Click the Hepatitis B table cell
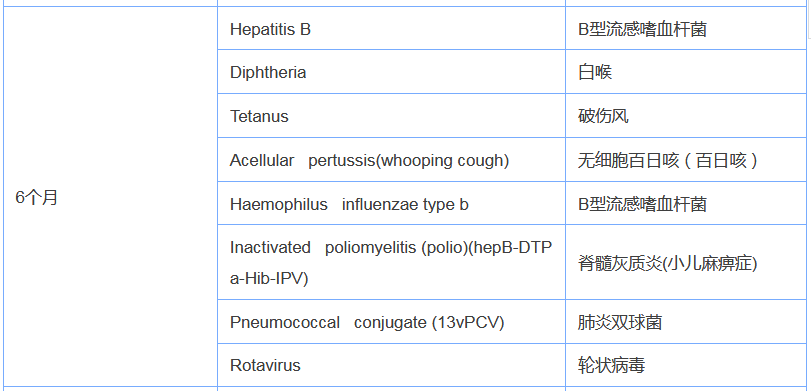 [392, 28]
